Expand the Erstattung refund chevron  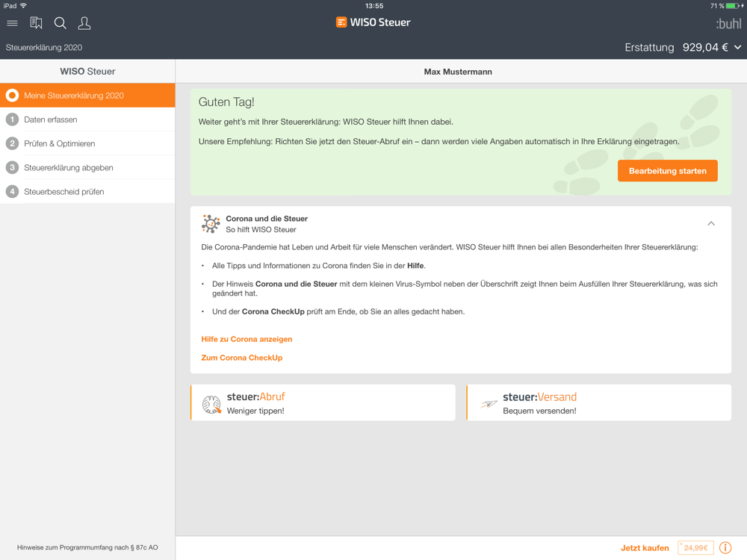point(737,47)
